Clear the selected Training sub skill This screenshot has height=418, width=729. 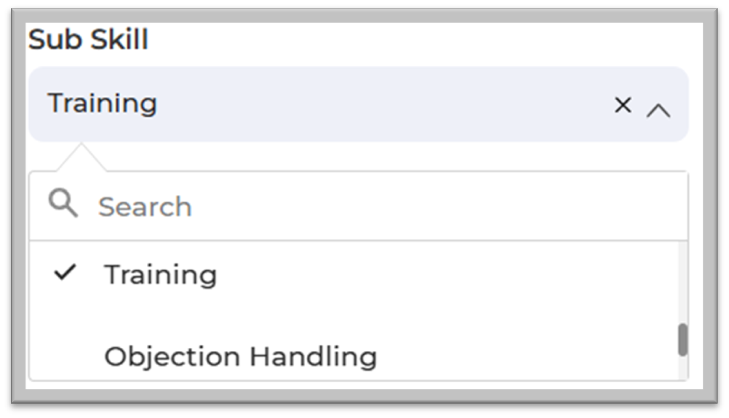coord(622,105)
